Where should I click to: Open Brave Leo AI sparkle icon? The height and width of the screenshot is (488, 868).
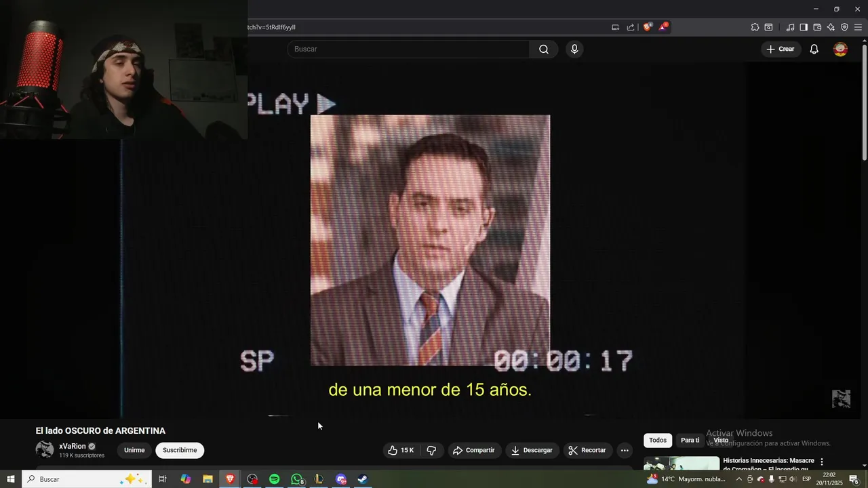pyautogui.click(x=831, y=27)
